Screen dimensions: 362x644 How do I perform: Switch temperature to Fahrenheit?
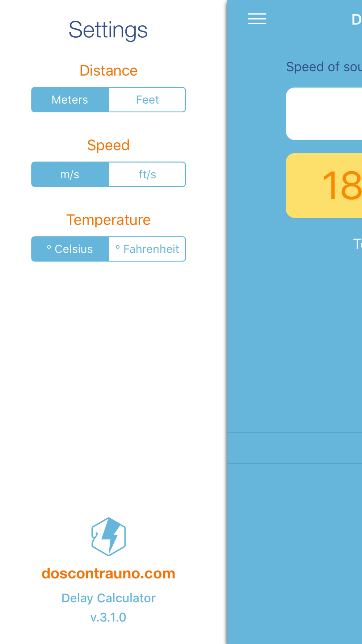147,249
